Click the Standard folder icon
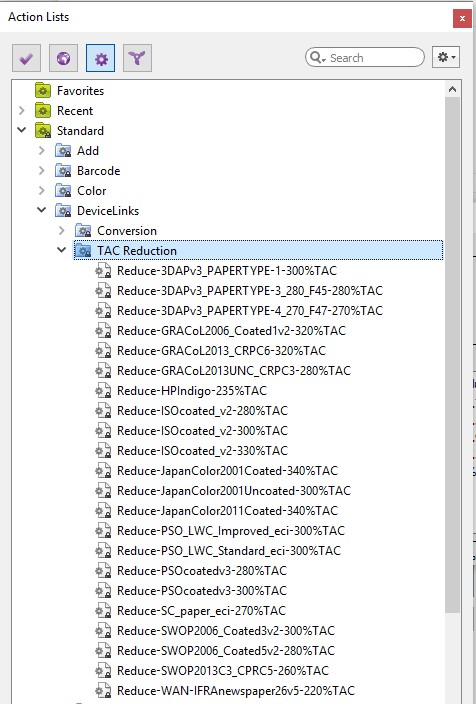 pyautogui.click(x=43, y=130)
